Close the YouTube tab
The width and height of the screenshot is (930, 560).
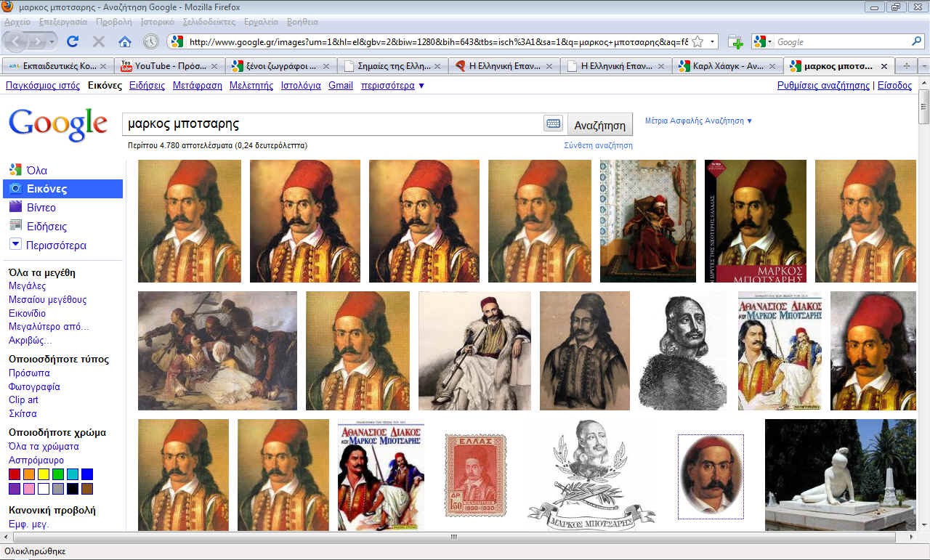214,66
